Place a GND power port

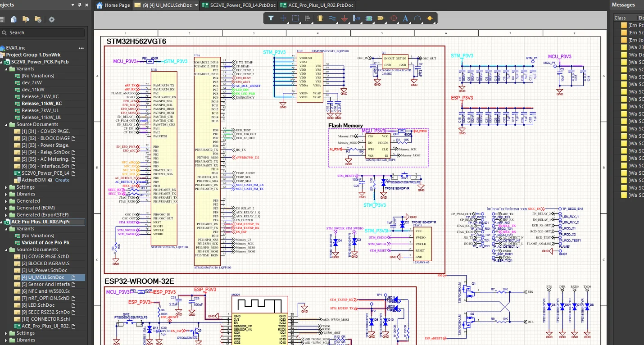pyautogui.click(x=345, y=18)
